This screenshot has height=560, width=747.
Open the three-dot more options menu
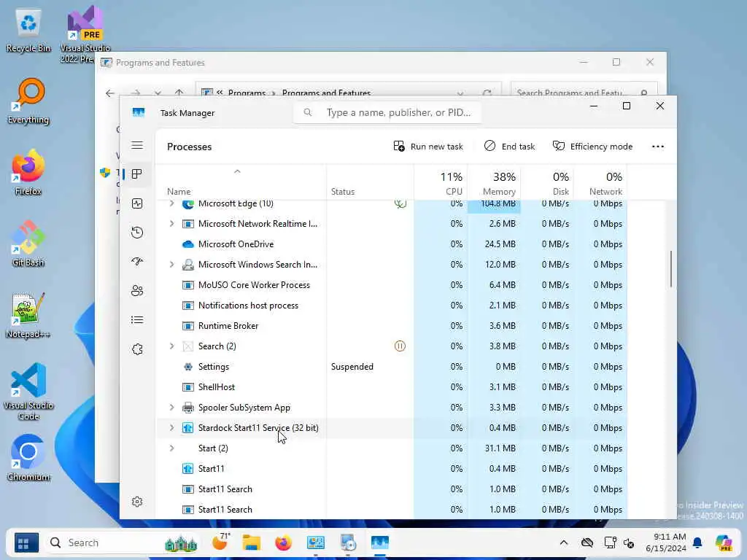point(657,146)
